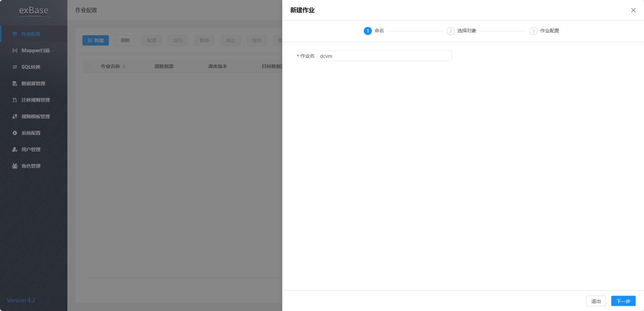
Task: Focus the 作业名 input field
Action: [x=384, y=56]
